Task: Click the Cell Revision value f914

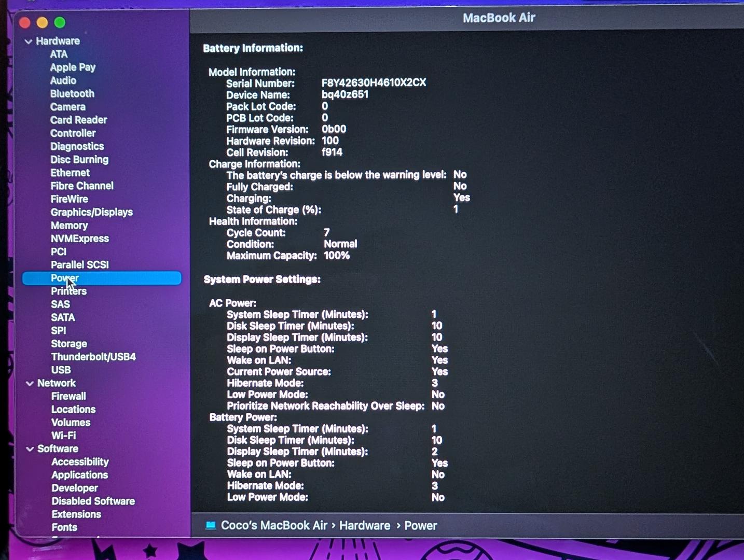Action: [332, 152]
